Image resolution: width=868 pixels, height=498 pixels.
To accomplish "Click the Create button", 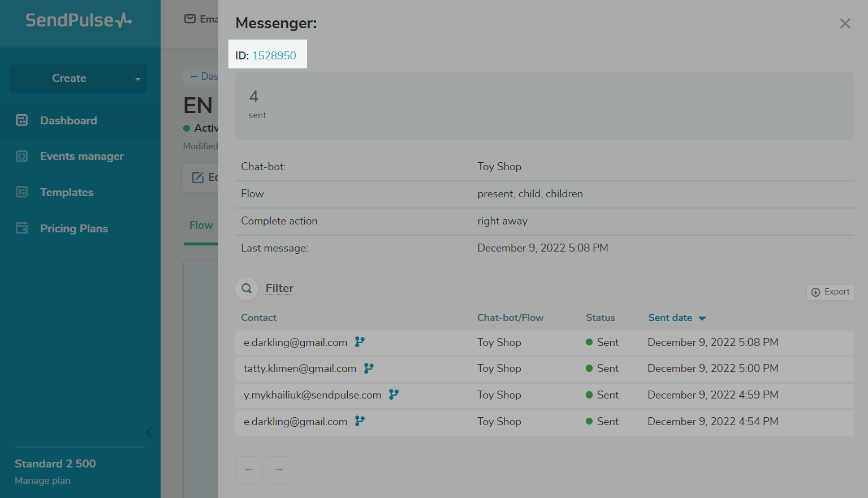I will pyautogui.click(x=69, y=79).
